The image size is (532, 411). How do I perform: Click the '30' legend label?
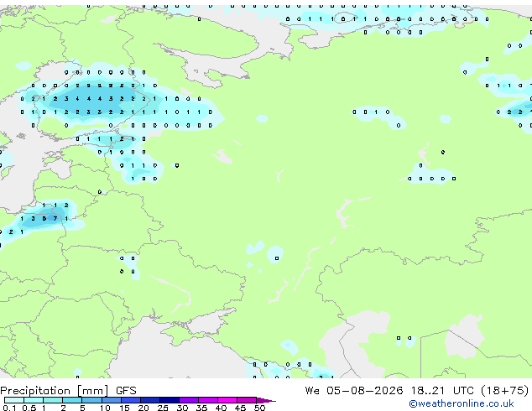click(182, 408)
